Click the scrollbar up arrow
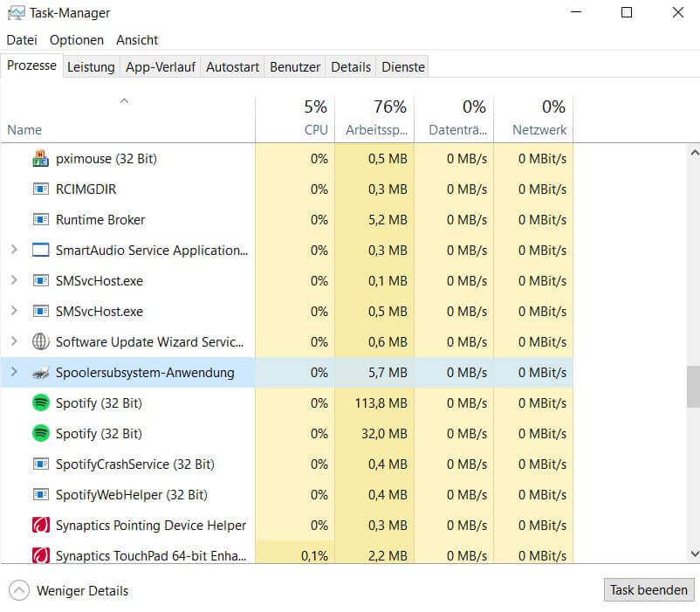This screenshot has width=700, height=612. tap(694, 153)
